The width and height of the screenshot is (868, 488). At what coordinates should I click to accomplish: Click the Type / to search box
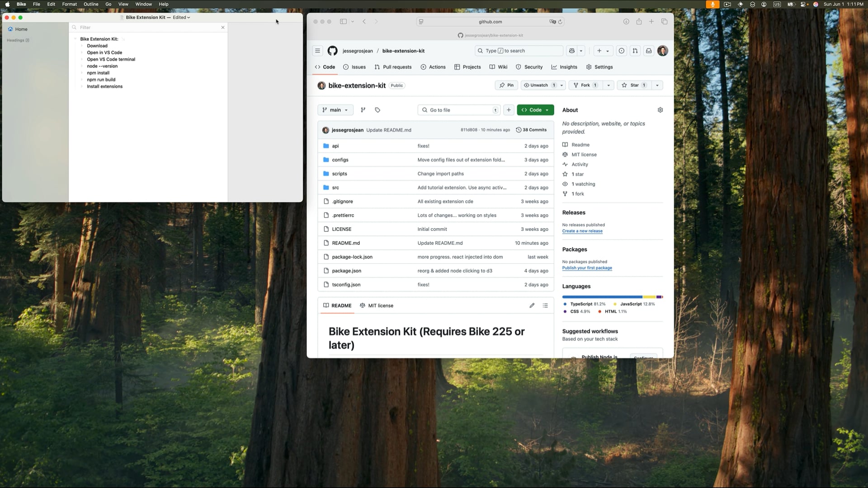coord(519,51)
